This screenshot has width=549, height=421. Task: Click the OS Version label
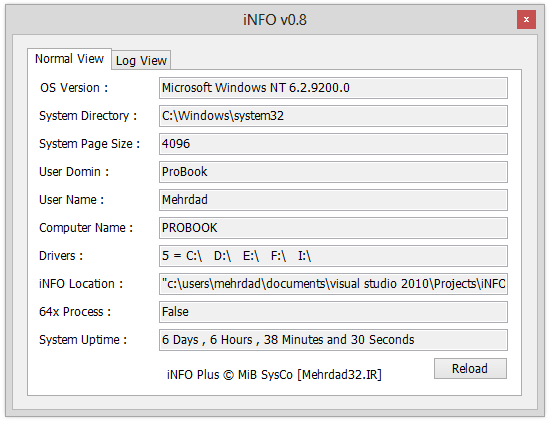click(x=74, y=88)
